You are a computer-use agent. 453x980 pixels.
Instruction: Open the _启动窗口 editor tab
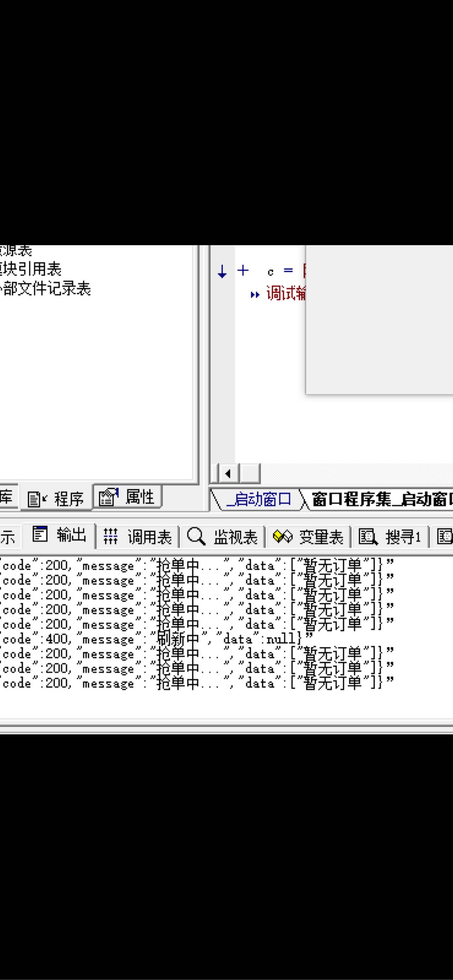[258, 499]
